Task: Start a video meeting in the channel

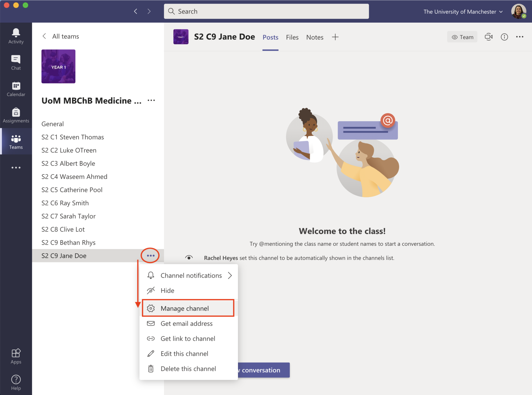Action: (489, 37)
